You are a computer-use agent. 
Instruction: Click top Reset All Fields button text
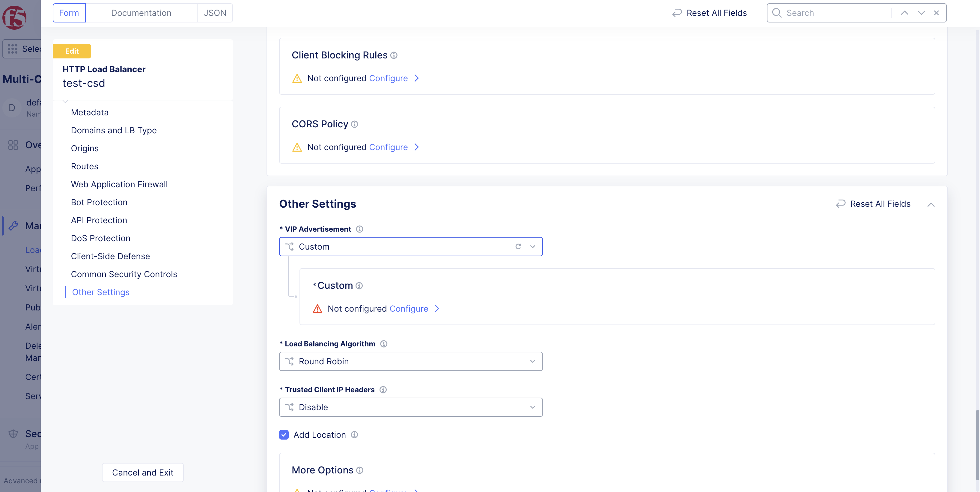[x=717, y=13]
